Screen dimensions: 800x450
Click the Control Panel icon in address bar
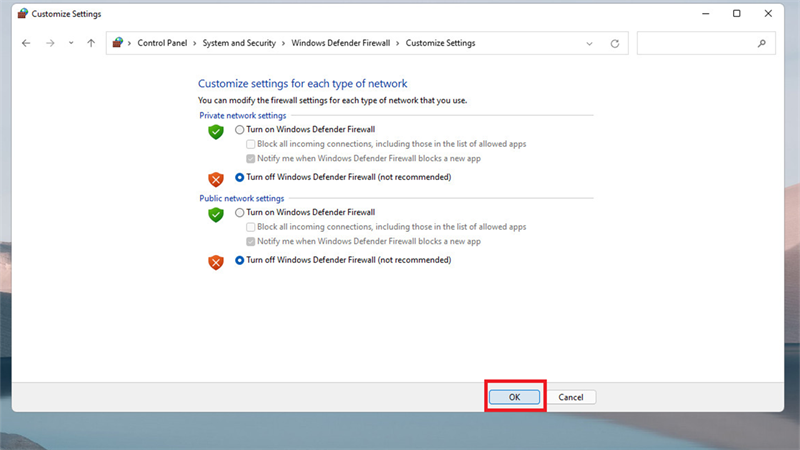pyautogui.click(x=118, y=42)
